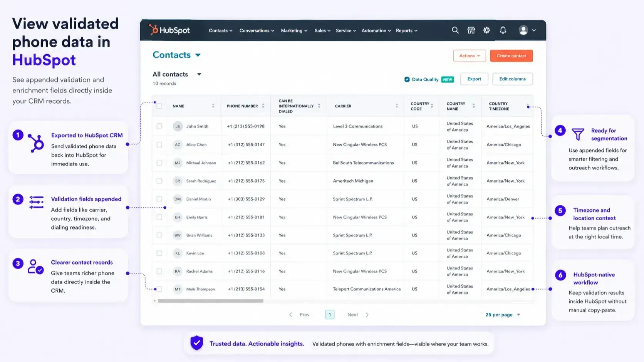644x362 pixels.
Task: Open the Actions dropdown
Action: coord(470,56)
